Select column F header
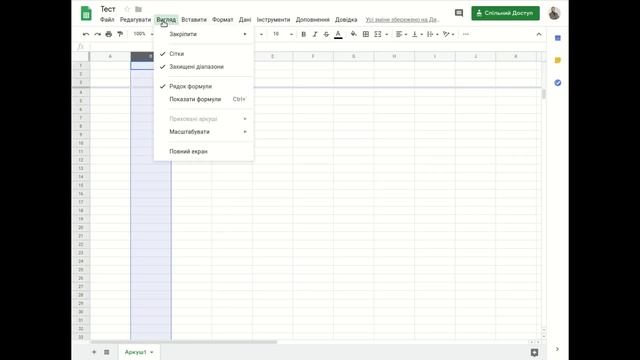Image resolution: width=640 pixels, height=360 pixels. 313,56
